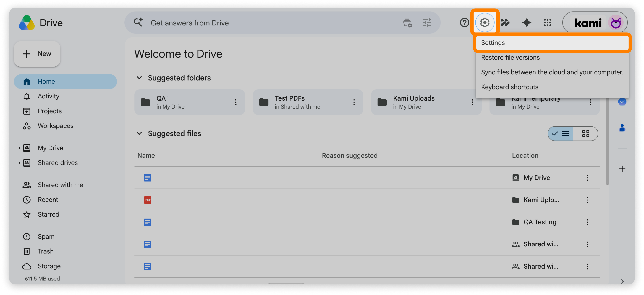Click the AI search sparkle icon
The height and width of the screenshot is (295, 644).
[138, 23]
